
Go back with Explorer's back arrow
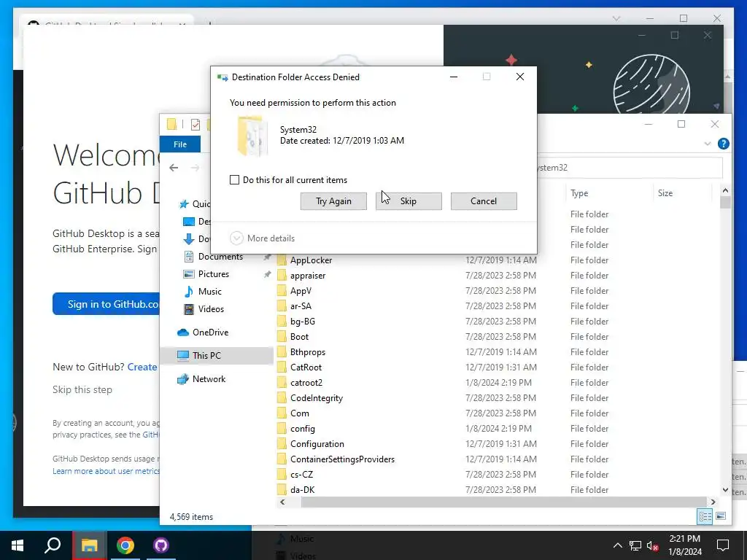click(x=174, y=168)
